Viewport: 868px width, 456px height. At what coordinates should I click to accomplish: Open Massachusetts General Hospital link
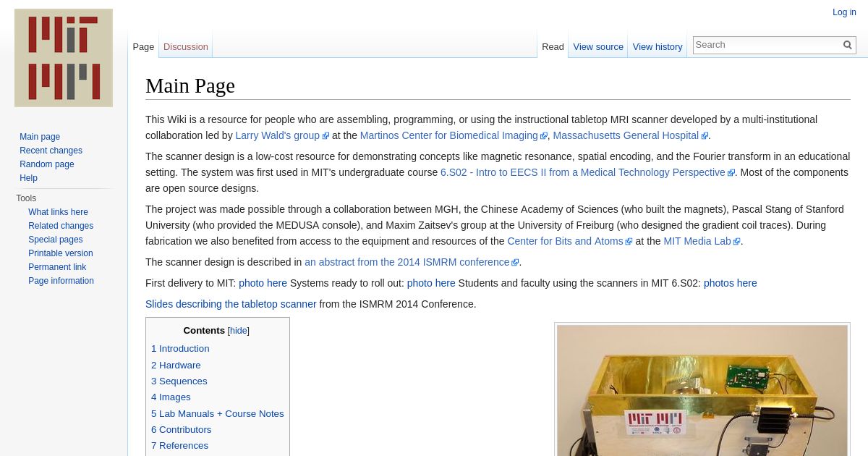(x=631, y=135)
